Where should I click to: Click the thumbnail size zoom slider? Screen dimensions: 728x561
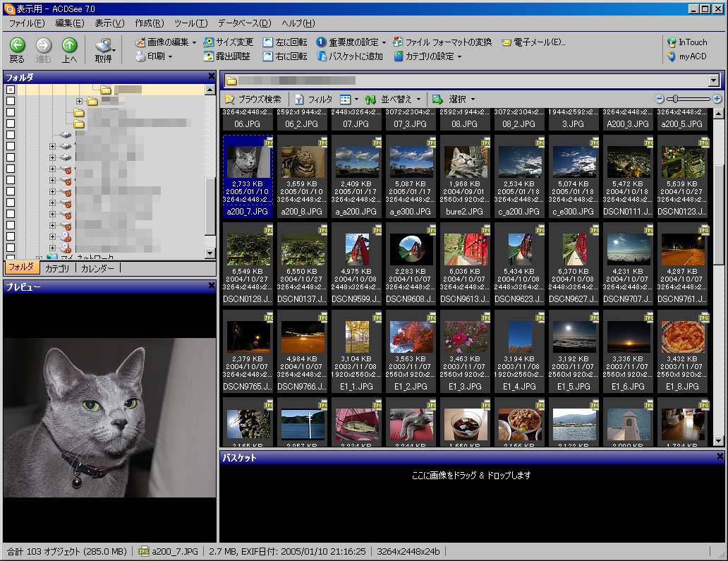674,99
